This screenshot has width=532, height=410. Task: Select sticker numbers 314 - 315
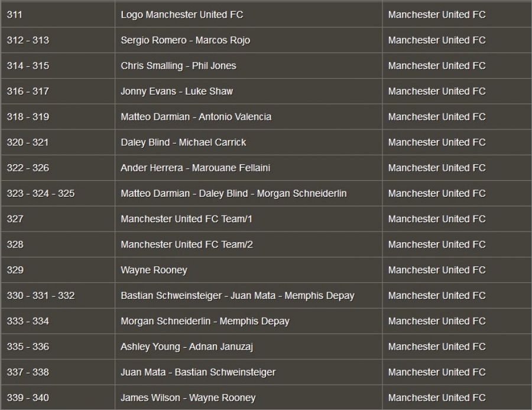[x=28, y=66]
